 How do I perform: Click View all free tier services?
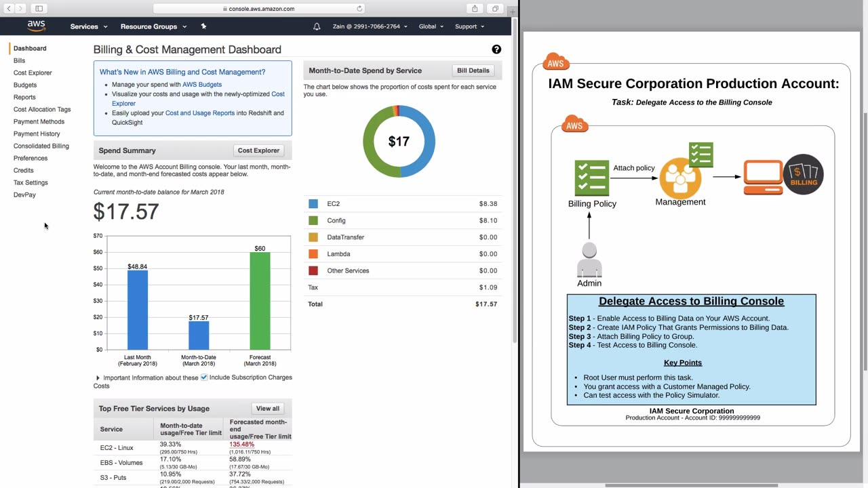pyautogui.click(x=267, y=409)
